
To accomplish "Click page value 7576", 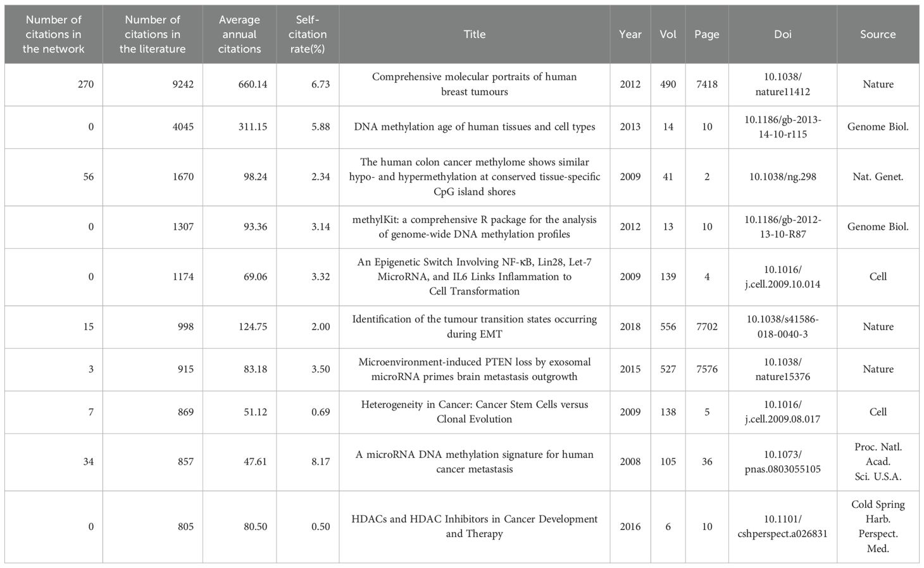I will (x=707, y=369).
